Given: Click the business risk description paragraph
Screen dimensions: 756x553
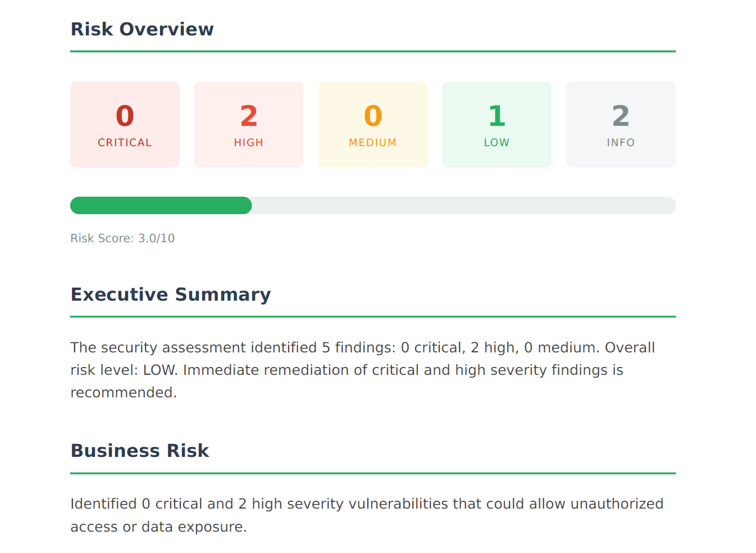Looking at the screenshot, I should (367, 515).
